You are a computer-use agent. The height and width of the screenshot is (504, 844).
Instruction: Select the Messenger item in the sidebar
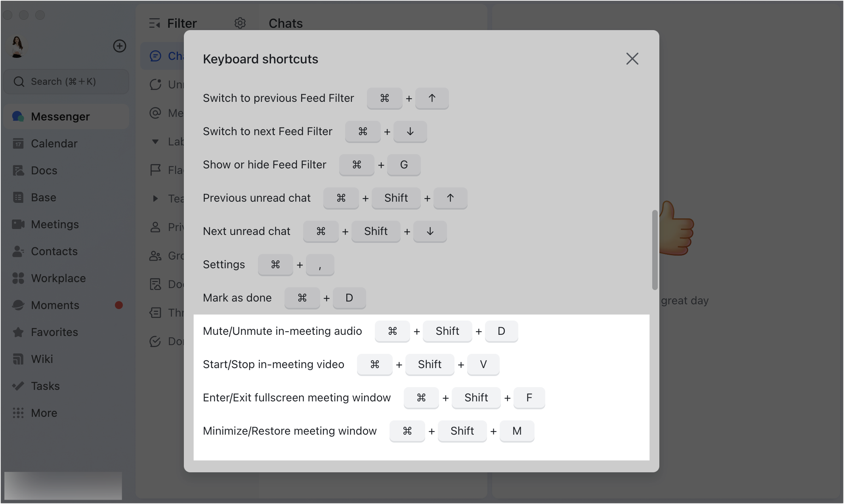pyautogui.click(x=60, y=116)
